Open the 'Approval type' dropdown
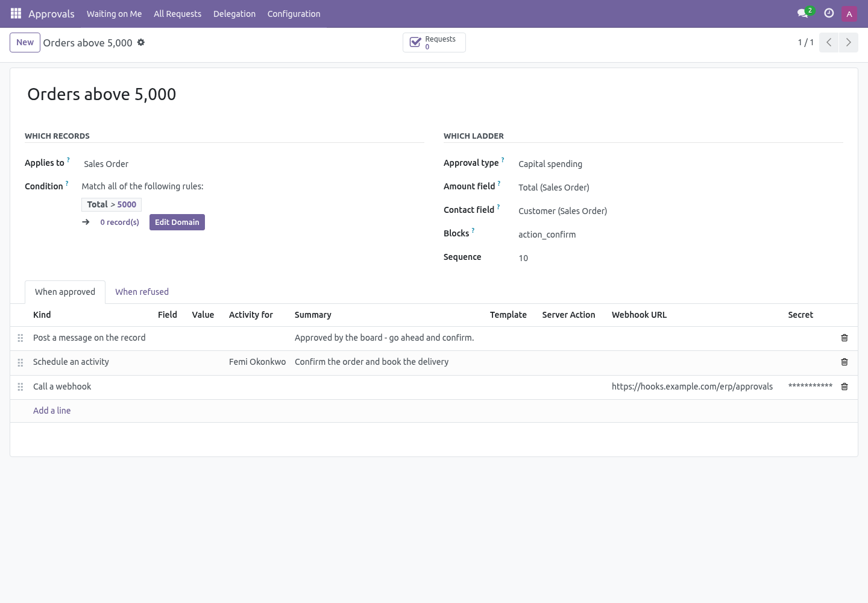 click(679, 164)
